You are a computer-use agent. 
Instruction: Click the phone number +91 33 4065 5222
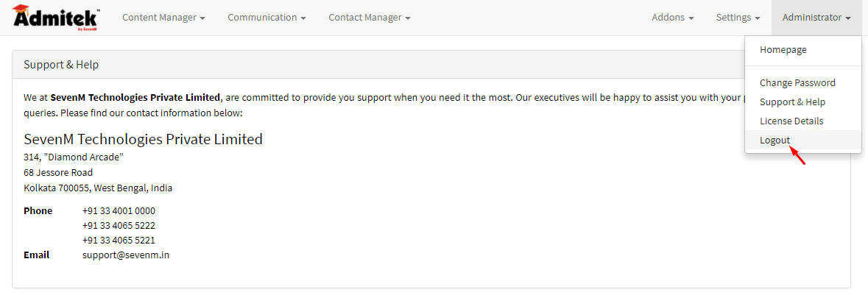[x=119, y=226]
